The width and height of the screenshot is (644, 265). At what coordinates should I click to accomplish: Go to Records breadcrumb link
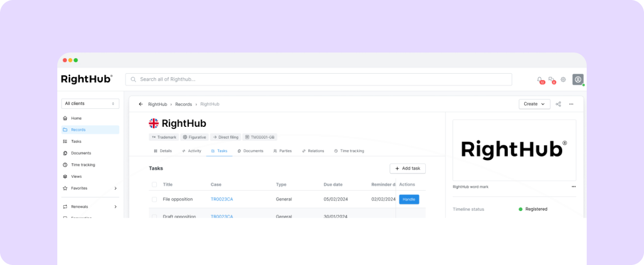click(x=184, y=104)
